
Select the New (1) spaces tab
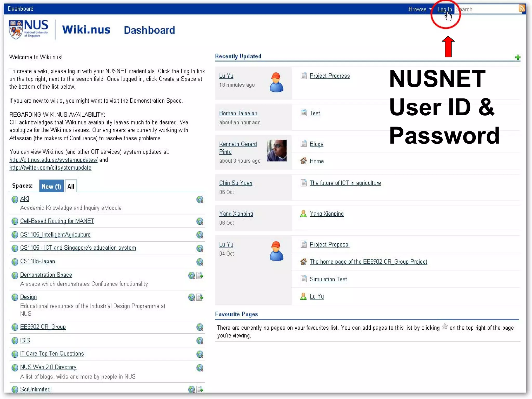(x=51, y=186)
